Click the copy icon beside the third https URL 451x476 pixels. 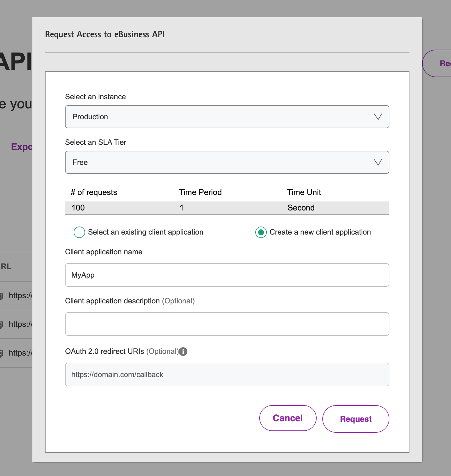pyautogui.click(x=1, y=353)
